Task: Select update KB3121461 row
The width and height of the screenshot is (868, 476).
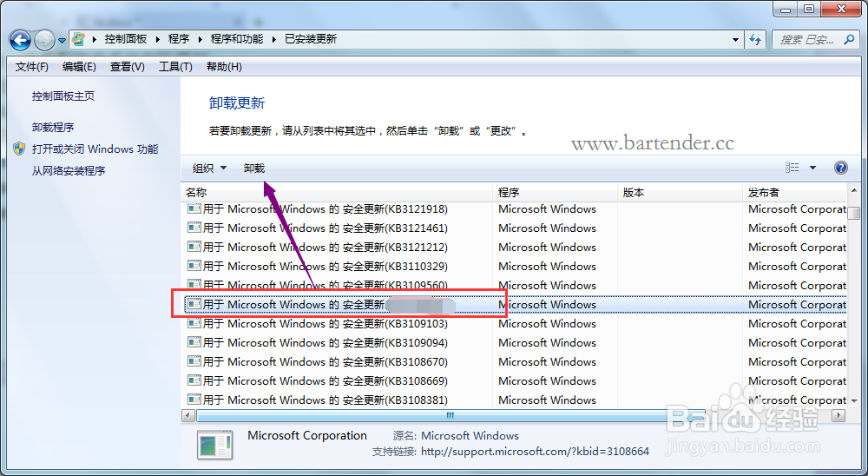Action: coord(515,228)
